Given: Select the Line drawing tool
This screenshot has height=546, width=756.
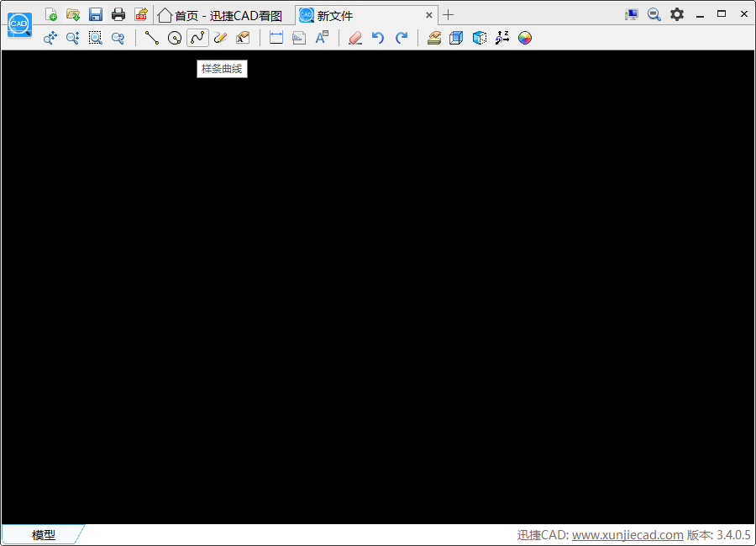Looking at the screenshot, I should [x=152, y=38].
